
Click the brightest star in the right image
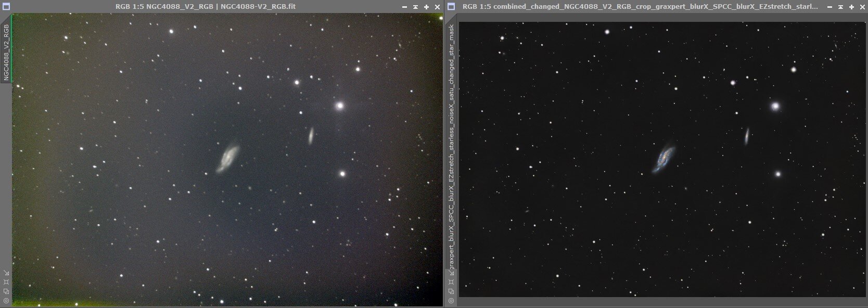[775, 106]
